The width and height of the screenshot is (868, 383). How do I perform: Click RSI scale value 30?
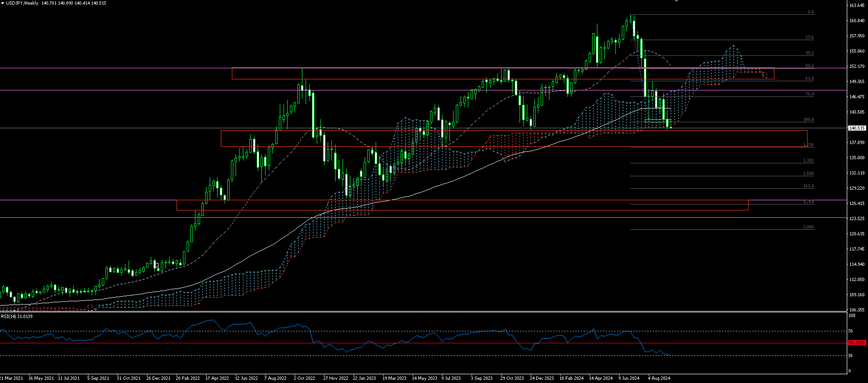pyautogui.click(x=850, y=356)
